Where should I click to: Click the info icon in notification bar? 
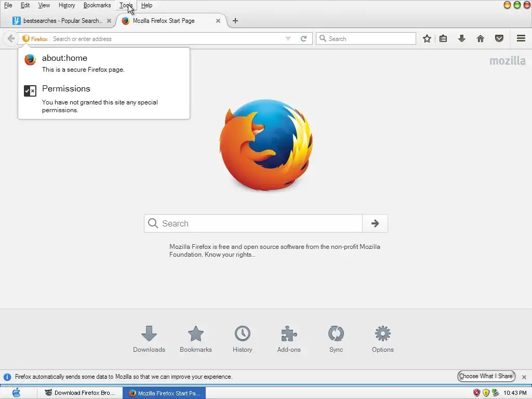pos(7,377)
